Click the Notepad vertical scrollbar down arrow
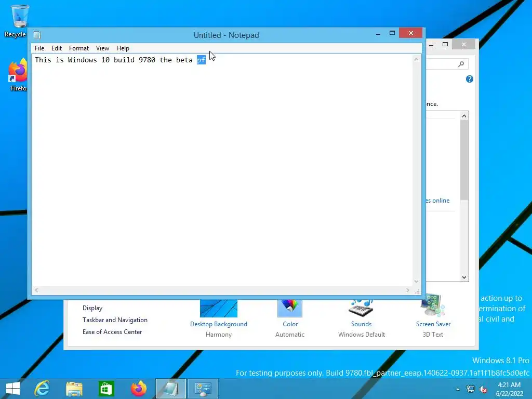 coord(416,281)
